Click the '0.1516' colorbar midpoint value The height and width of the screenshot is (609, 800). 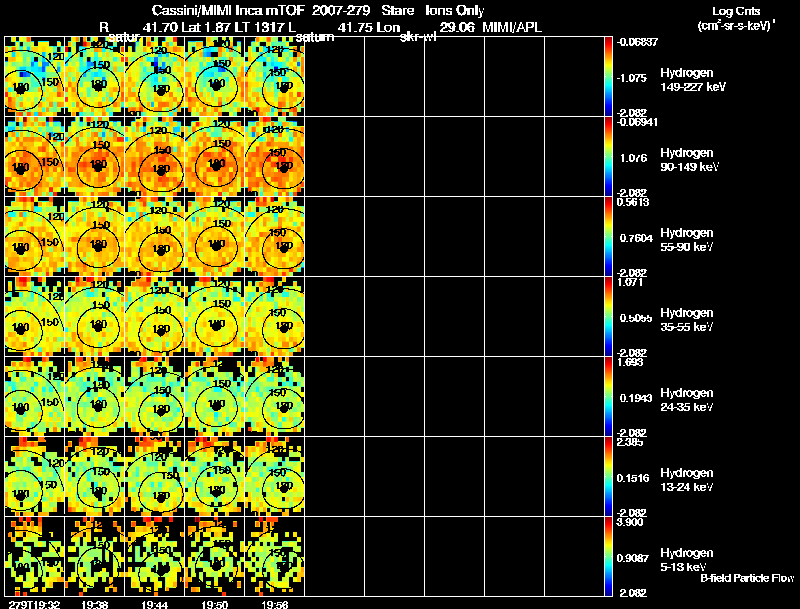coord(633,478)
